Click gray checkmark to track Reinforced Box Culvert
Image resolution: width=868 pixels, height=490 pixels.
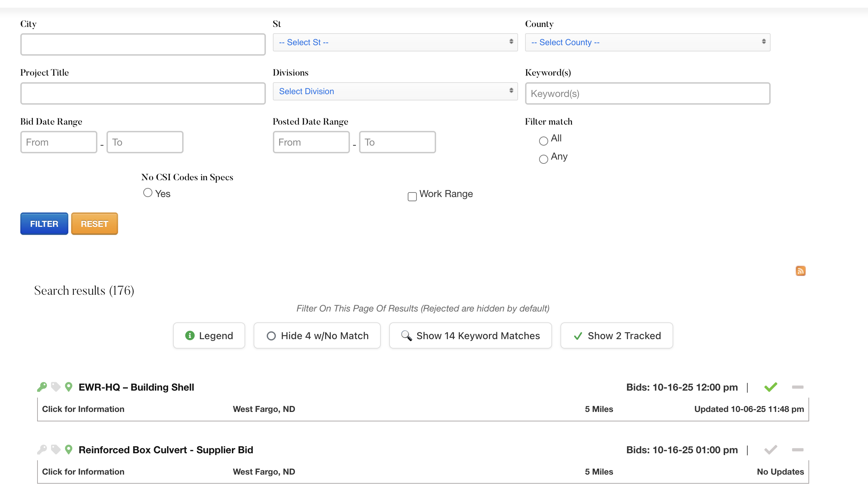771,449
